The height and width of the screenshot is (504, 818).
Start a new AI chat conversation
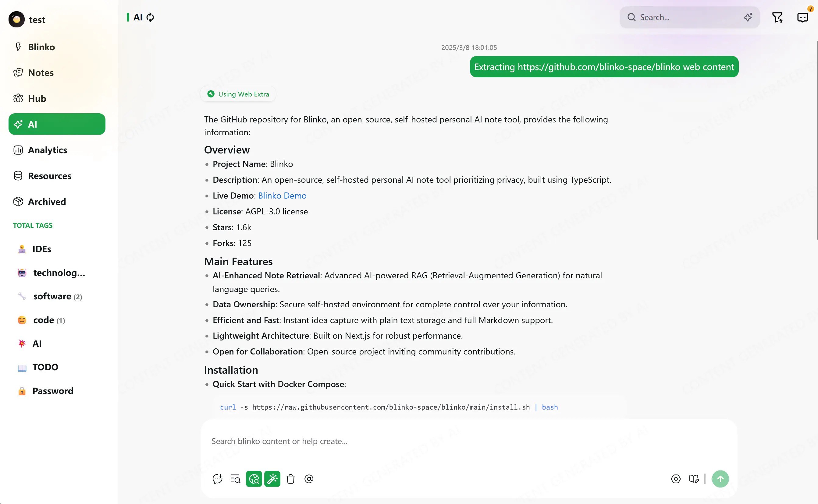(218, 479)
